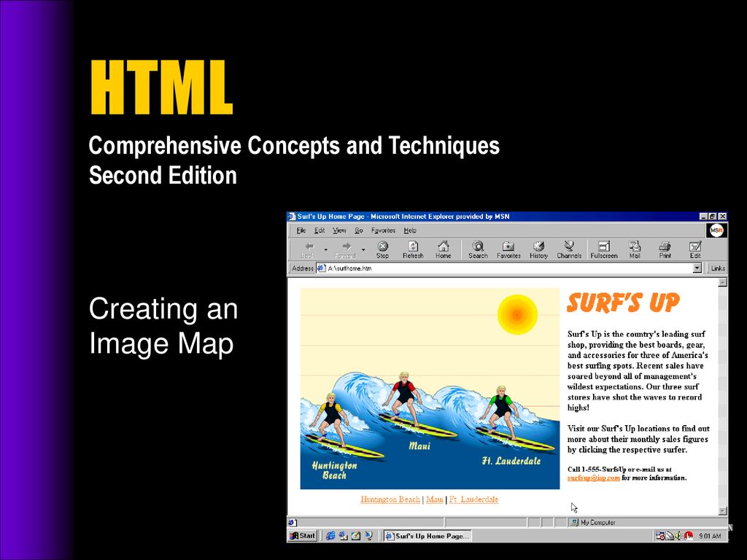Click the MSN logo icon
This screenshot has height=560, width=747.
pyautogui.click(x=716, y=230)
